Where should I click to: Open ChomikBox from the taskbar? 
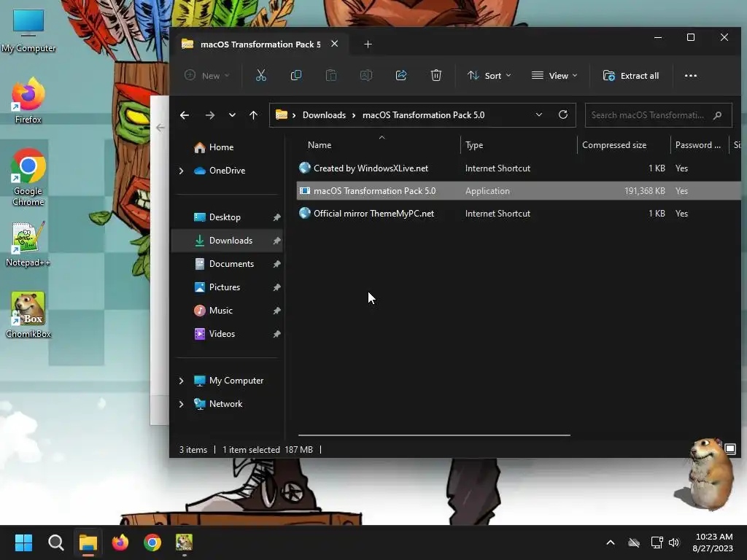(184, 542)
